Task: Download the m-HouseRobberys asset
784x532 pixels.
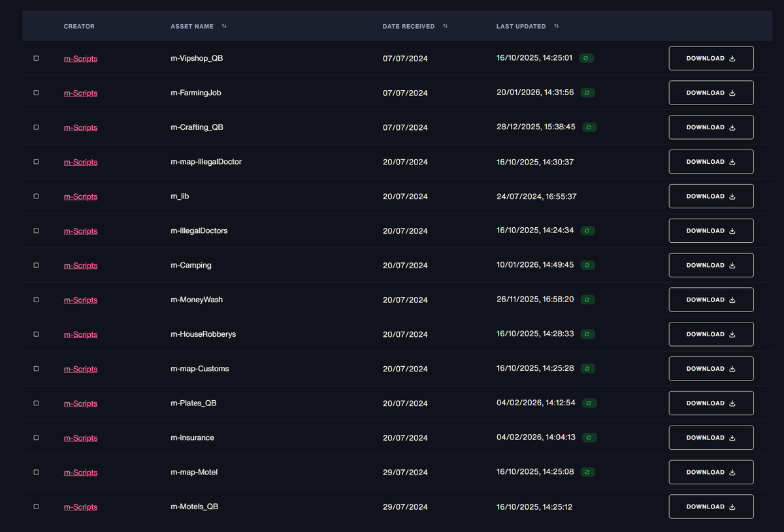Action: click(x=711, y=334)
